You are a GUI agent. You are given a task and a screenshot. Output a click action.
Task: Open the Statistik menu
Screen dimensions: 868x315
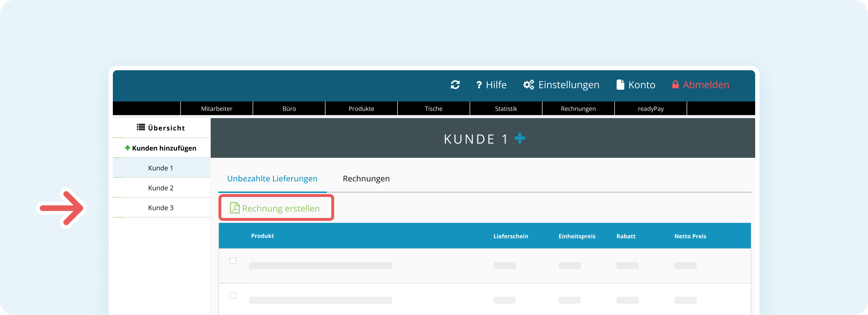[x=506, y=109]
